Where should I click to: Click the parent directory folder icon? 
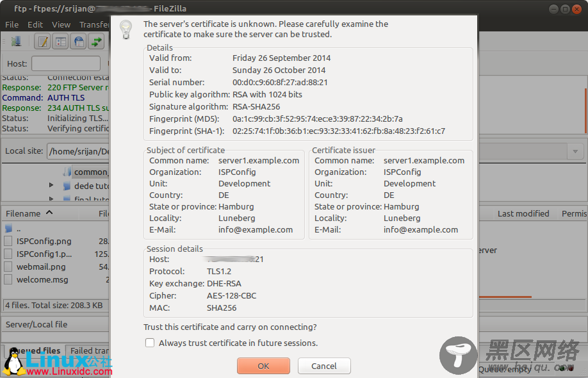pos(8,228)
